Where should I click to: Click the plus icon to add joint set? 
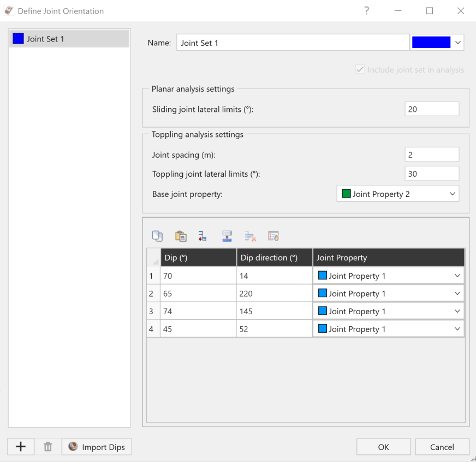(x=21, y=447)
